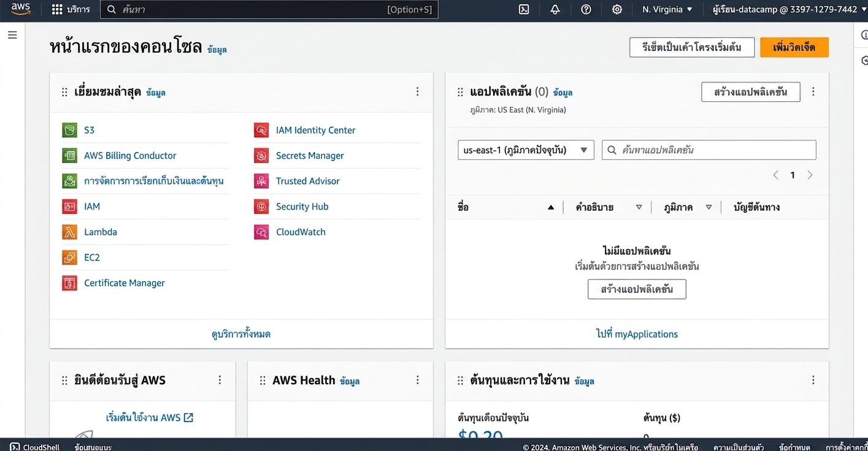
Task: Sort by the ภูมิภาค column arrow
Action: (x=709, y=208)
